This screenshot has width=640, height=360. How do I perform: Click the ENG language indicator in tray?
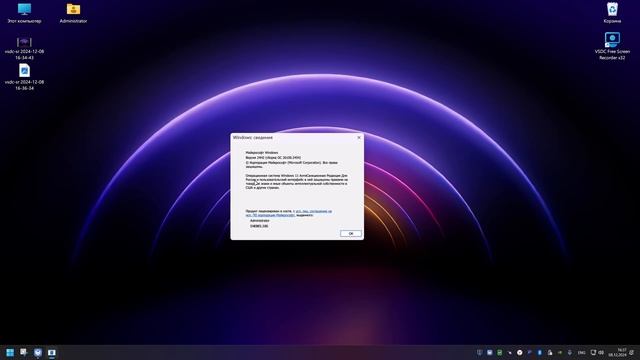tap(582, 353)
